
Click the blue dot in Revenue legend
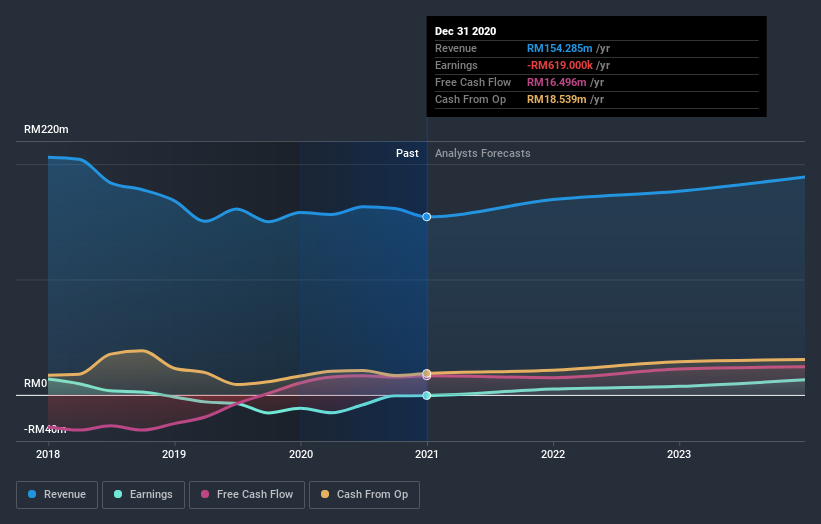coord(32,494)
